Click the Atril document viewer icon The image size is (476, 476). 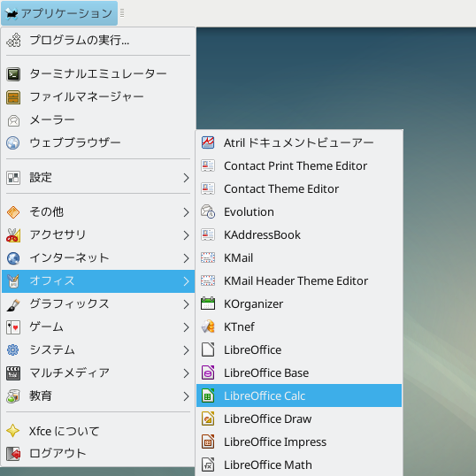pyautogui.click(x=208, y=142)
